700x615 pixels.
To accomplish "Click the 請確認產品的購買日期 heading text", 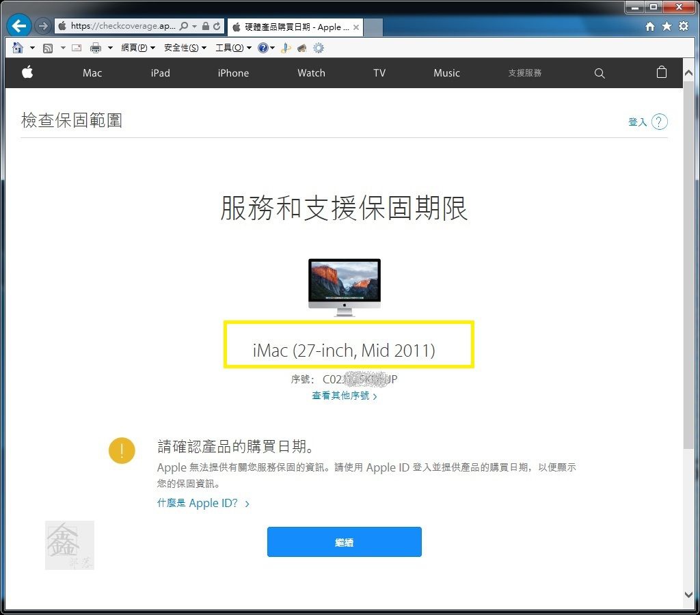I will point(236,446).
